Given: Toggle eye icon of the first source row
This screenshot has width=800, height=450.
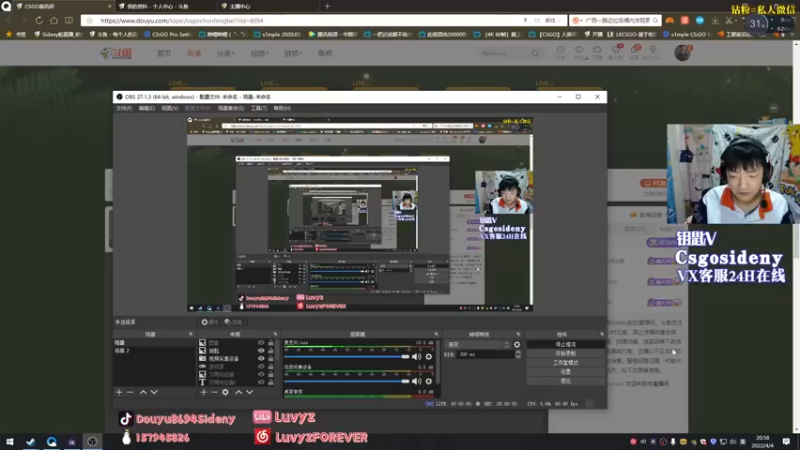Looking at the screenshot, I should click(x=261, y=343).
